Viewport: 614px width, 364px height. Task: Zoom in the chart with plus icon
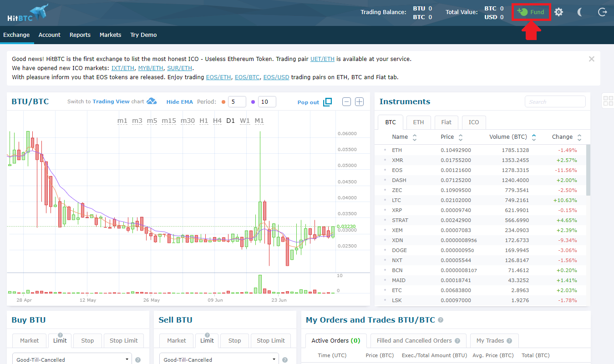pyautogui.click(x=359, y=102)
